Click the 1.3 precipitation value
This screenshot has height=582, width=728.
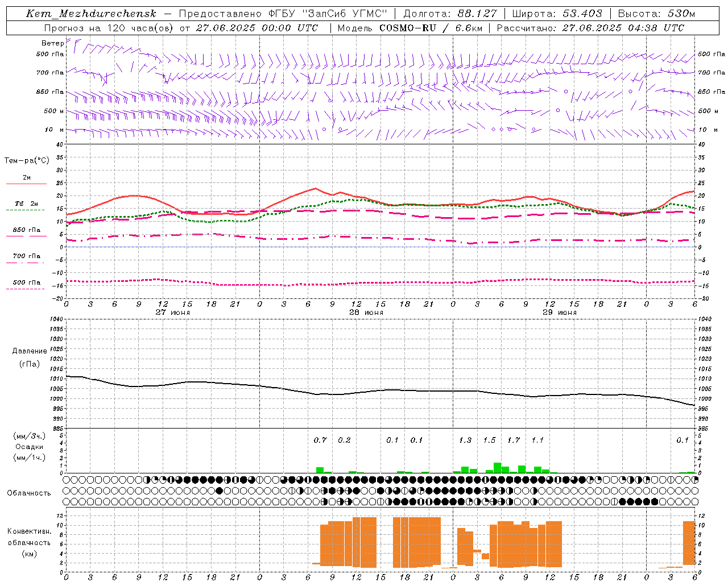(465, 440)
